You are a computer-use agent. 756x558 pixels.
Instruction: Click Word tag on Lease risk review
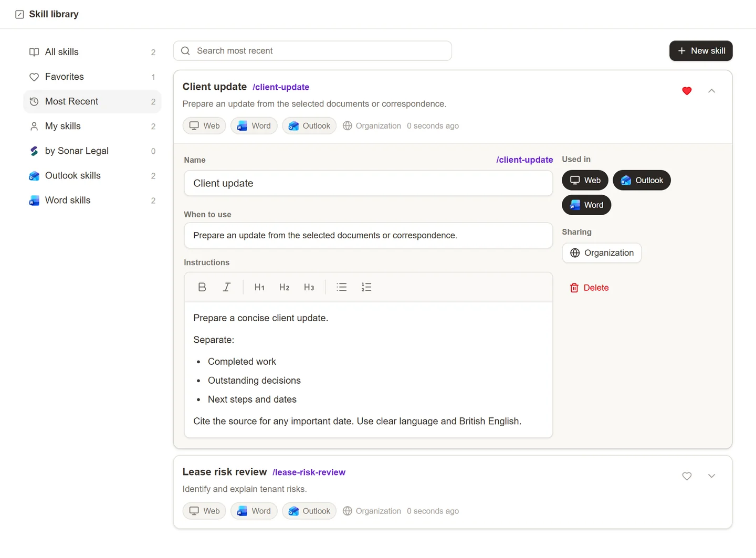[254, 511]
